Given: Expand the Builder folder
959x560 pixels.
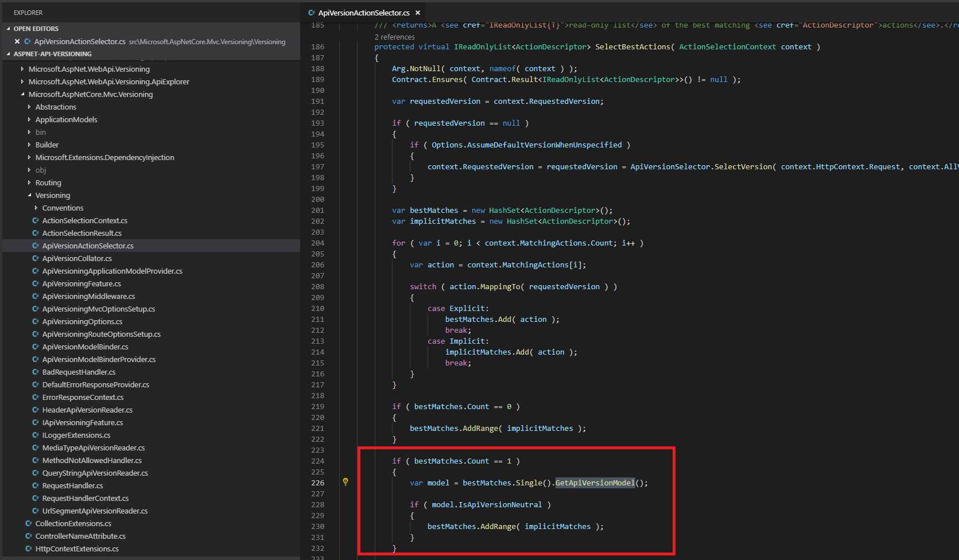Looking at the screenshot, I should 29,145.
